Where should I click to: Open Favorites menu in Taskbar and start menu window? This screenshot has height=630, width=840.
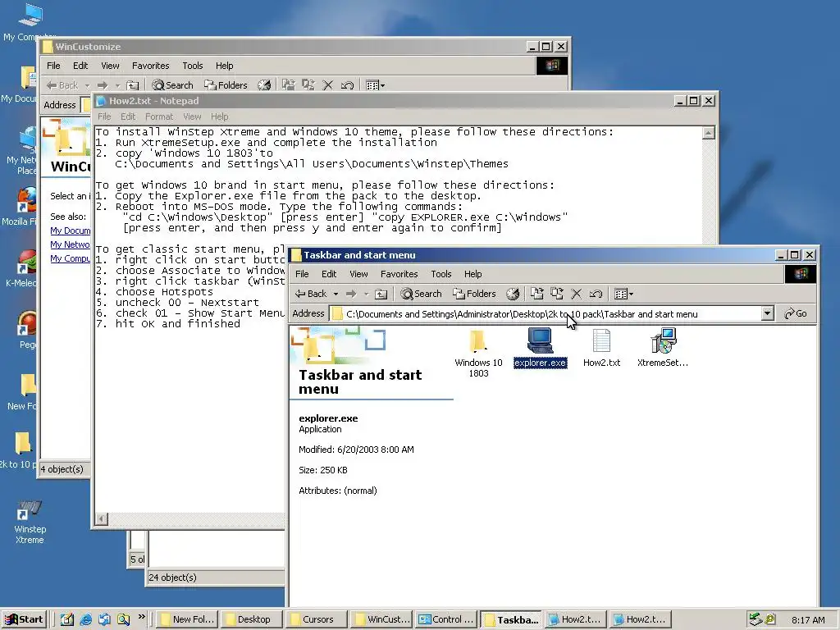(x=399, y=274)
